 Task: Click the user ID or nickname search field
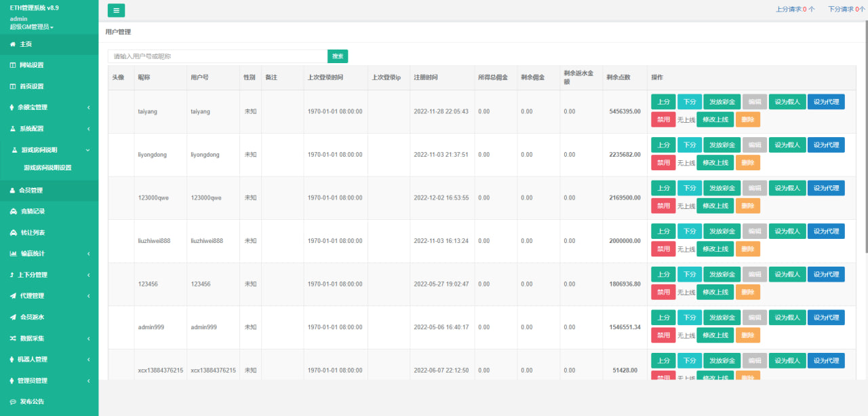[x=217, y=56]
